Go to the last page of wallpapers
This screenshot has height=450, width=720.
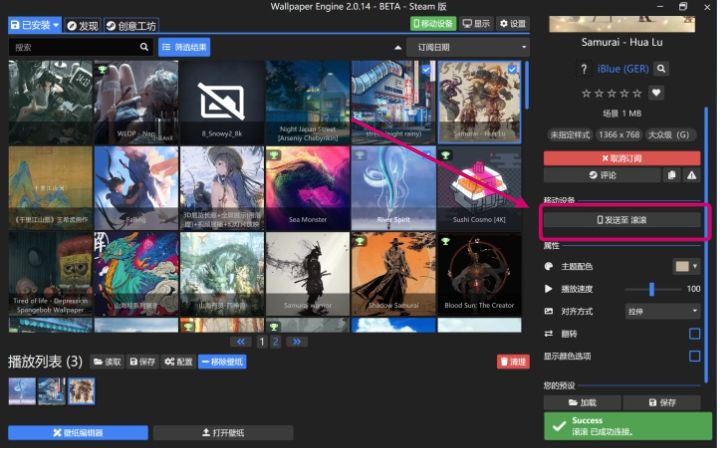[x=297, y=342]
